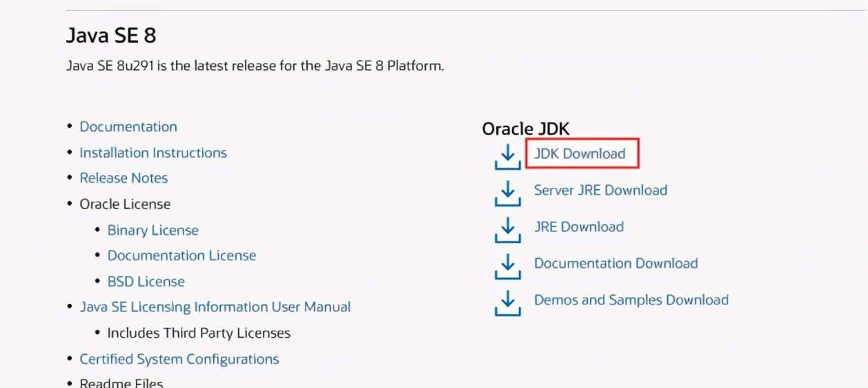Open the Server JRE Download link
Image resolution: width=868 pixels, height=388 pixels.
(x=600, y=190)
